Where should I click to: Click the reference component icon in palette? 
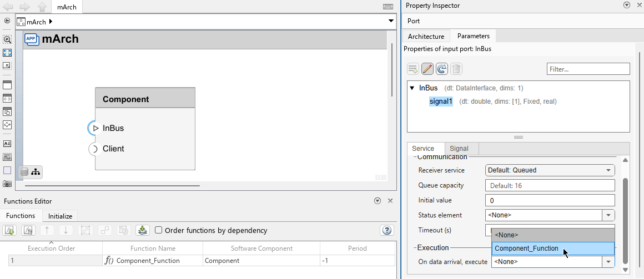click(x=7, y=99)
